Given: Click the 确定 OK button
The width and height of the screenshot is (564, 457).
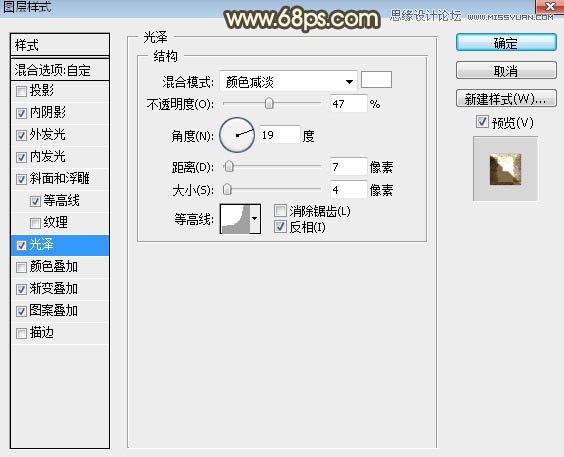Looking at the screenshot, I should coord(506,43).
